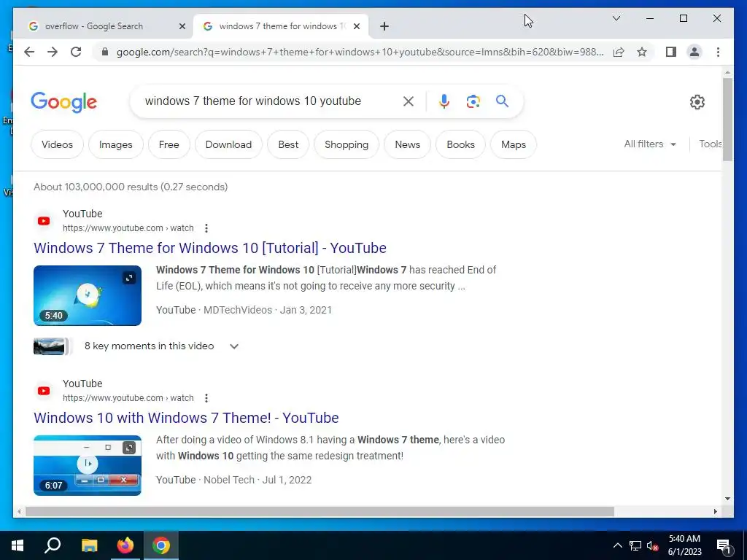747x560 pixels.
Task: Apply the Download filter chip
Action: (228, 144)
